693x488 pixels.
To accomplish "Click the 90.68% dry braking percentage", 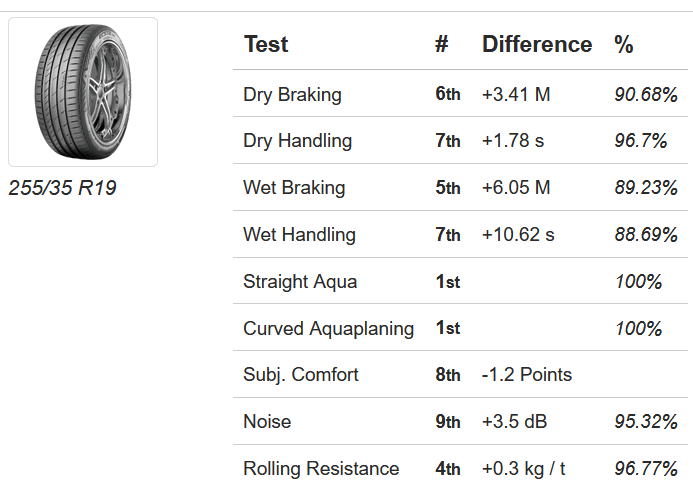I will [646, 95].
